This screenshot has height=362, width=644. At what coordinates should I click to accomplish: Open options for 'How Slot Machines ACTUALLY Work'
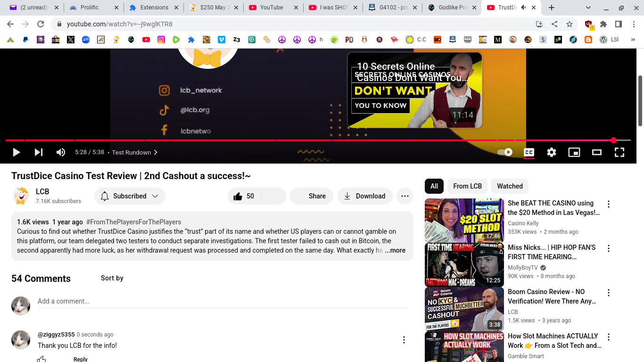(609, 337)
